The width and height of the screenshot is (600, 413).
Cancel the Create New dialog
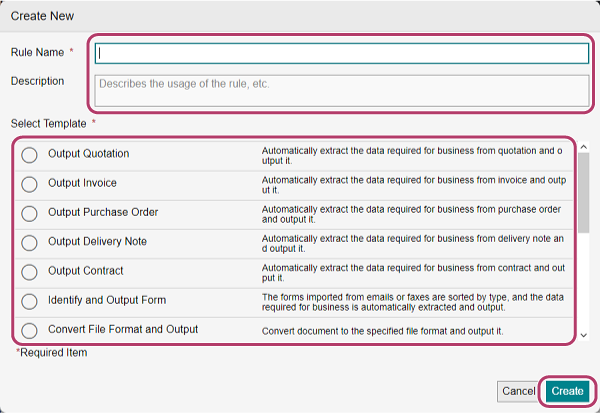pyautogui.click(x=518, y=391)
